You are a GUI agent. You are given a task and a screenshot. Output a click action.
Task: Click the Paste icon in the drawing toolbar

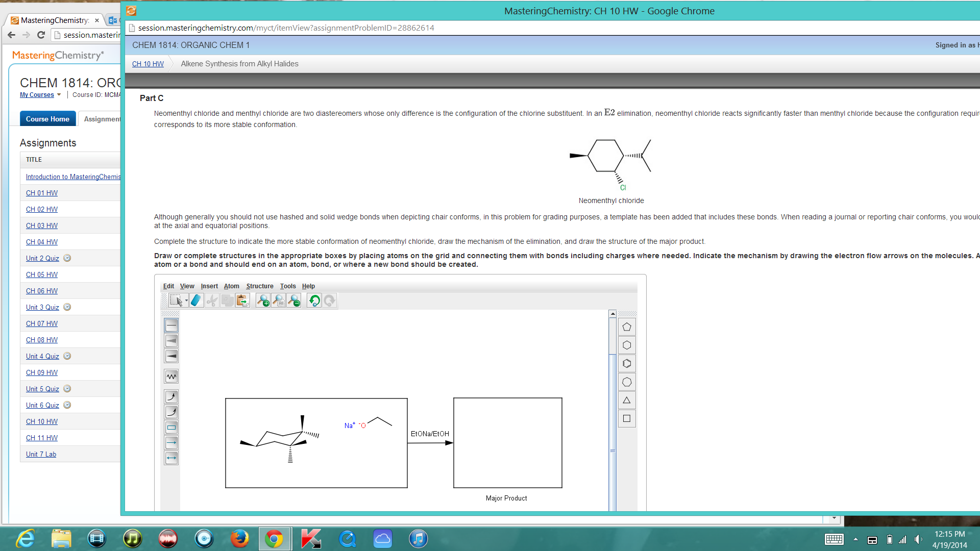coord(242,300)
